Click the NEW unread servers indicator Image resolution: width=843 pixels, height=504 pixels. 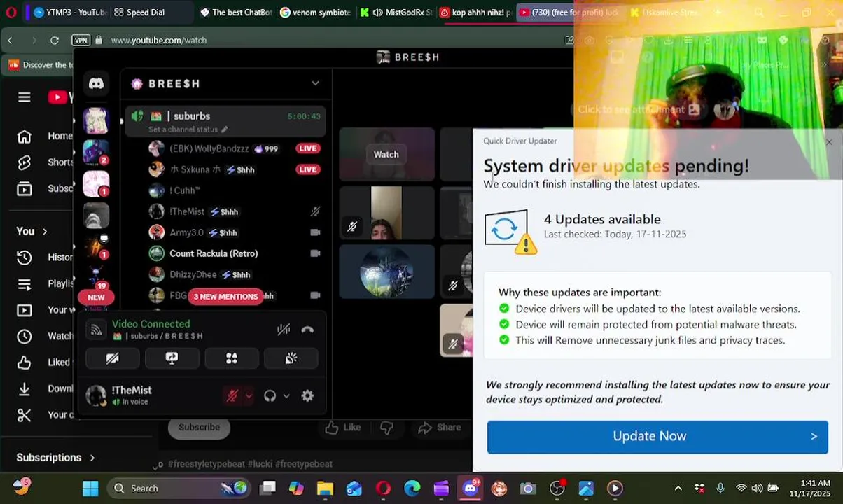coord(96,297)
